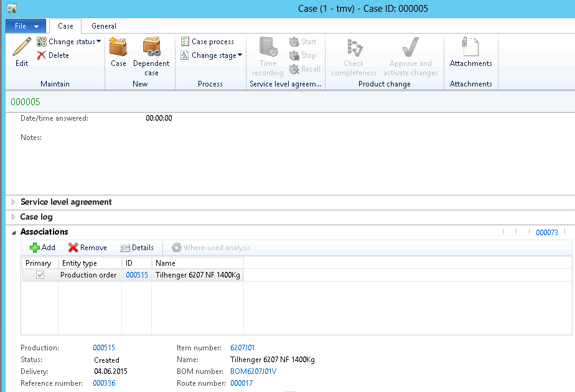Add a new association
Screen dimensions: 575x392
point(42,248)
